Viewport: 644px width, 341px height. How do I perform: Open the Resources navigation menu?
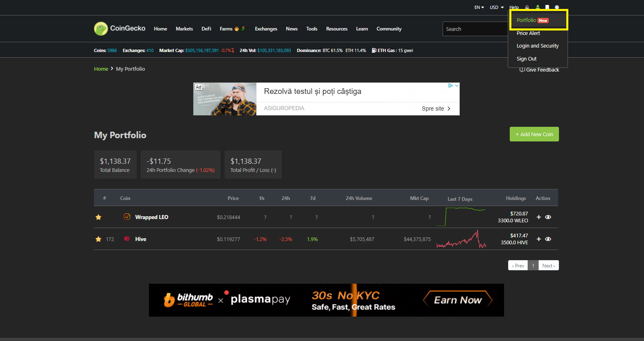coord(337,29)
